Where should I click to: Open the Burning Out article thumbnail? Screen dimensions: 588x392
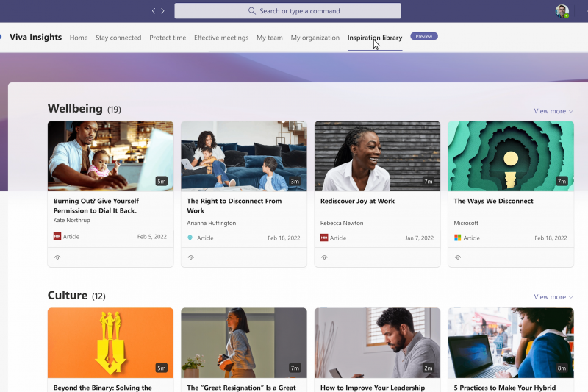click(111, 156)
